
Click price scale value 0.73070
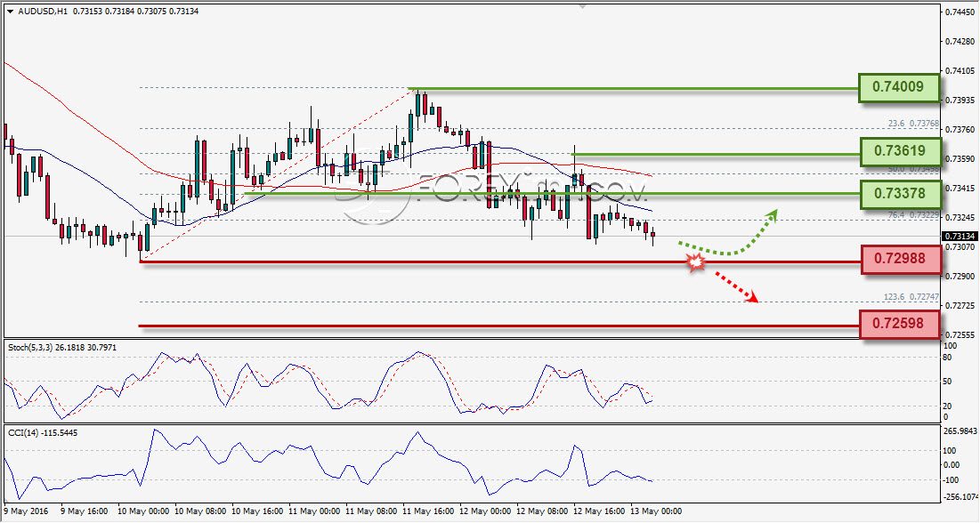tap(960, 246)
